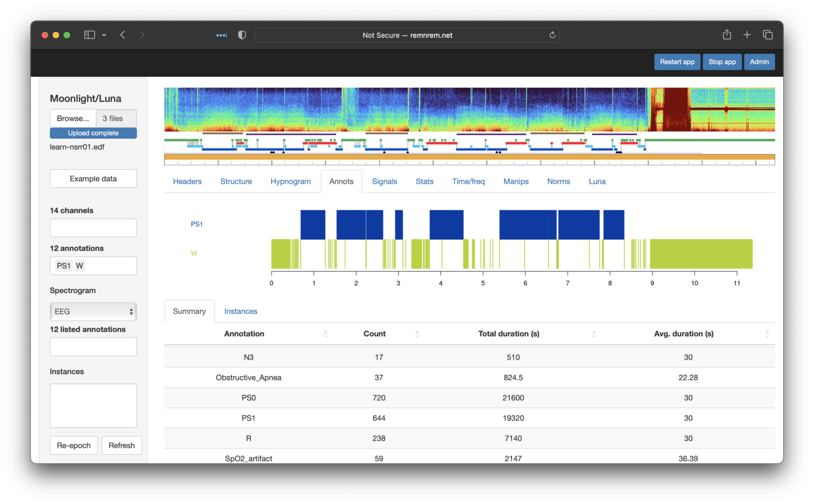814x504 pixels.
Task: Sort by Avg. duration column arrows
Action: (767, 334)
